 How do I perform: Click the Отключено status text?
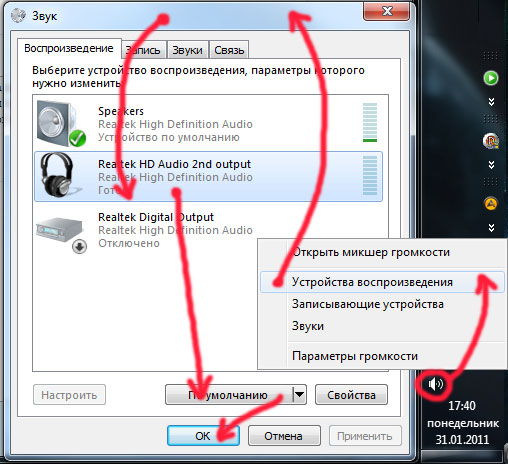pyautogui.click(x=129, y=243)
